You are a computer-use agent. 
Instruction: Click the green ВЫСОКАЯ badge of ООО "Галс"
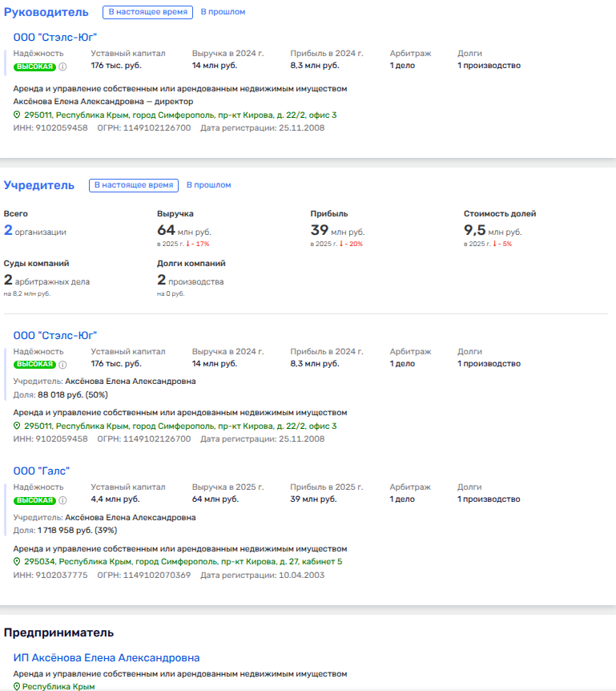coord(34,500)
